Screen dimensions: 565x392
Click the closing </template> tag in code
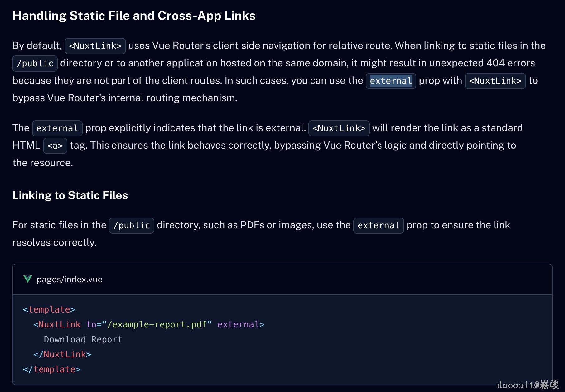point(52,369)
